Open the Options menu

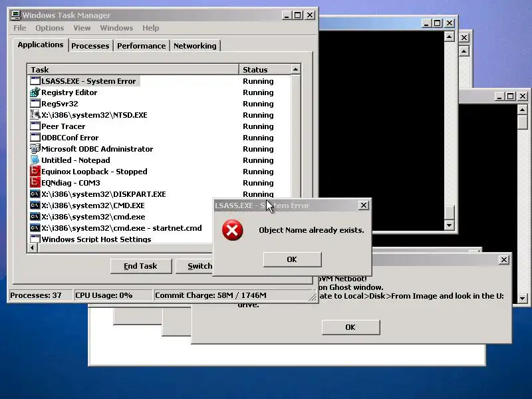pyautogui.click(x=49, y=28)
